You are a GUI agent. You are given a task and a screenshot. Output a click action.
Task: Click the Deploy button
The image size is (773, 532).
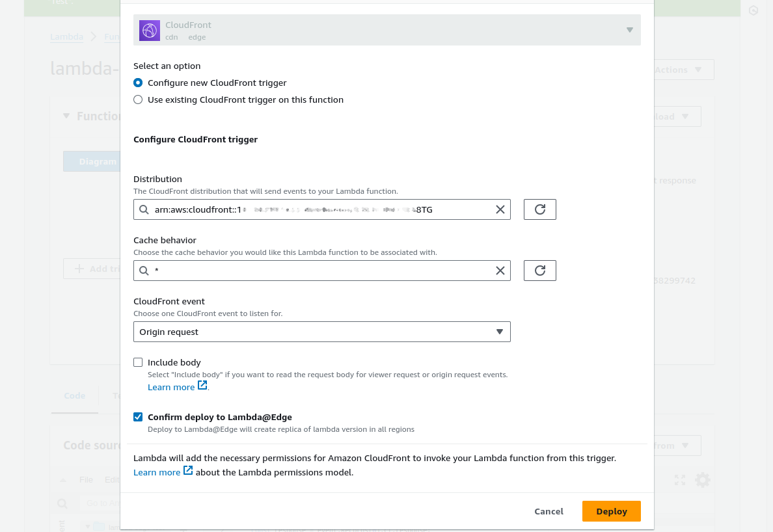click(611, 511)
